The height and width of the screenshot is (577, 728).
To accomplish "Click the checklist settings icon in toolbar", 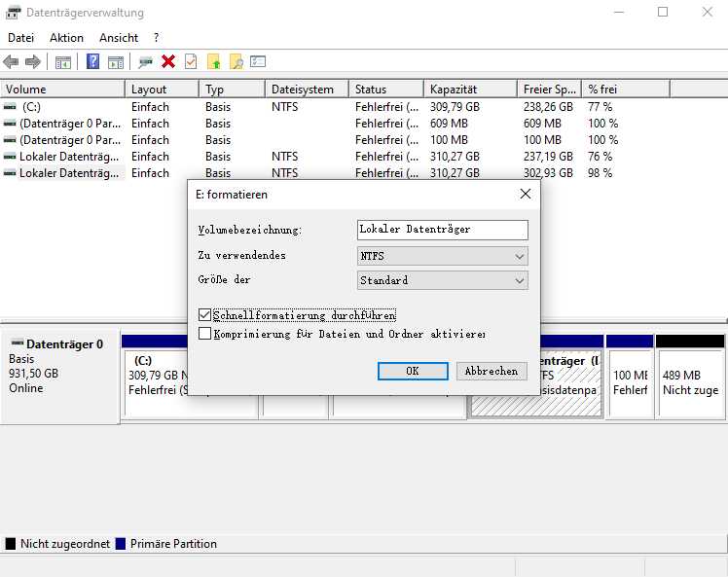I will click(258, 61).
